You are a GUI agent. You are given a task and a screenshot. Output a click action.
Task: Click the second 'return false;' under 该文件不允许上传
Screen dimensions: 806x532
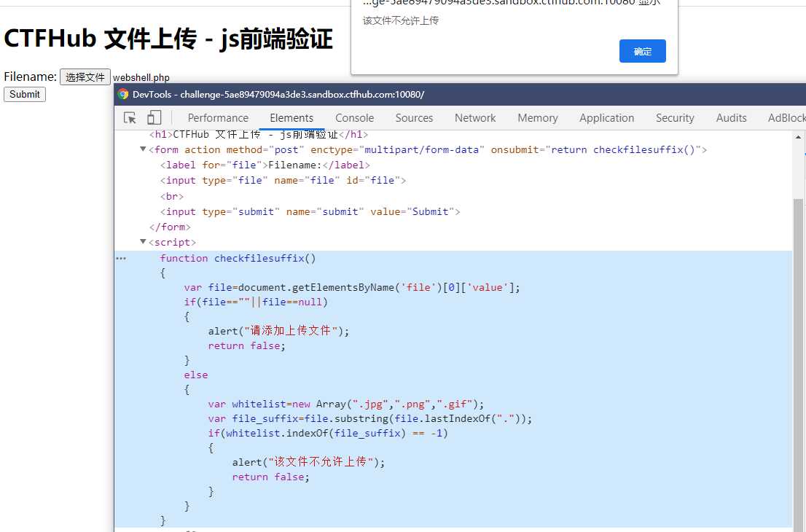271,477
